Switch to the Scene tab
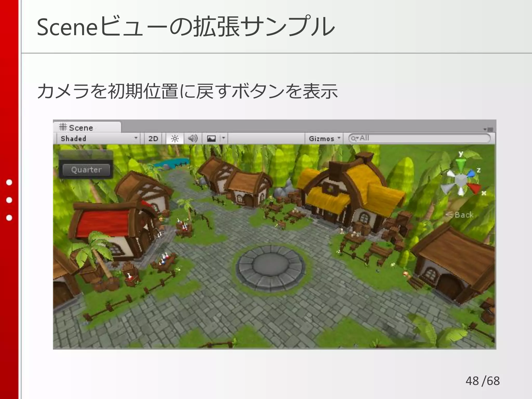The height and width of the screenshot is (399, 532). pos(87,128)
